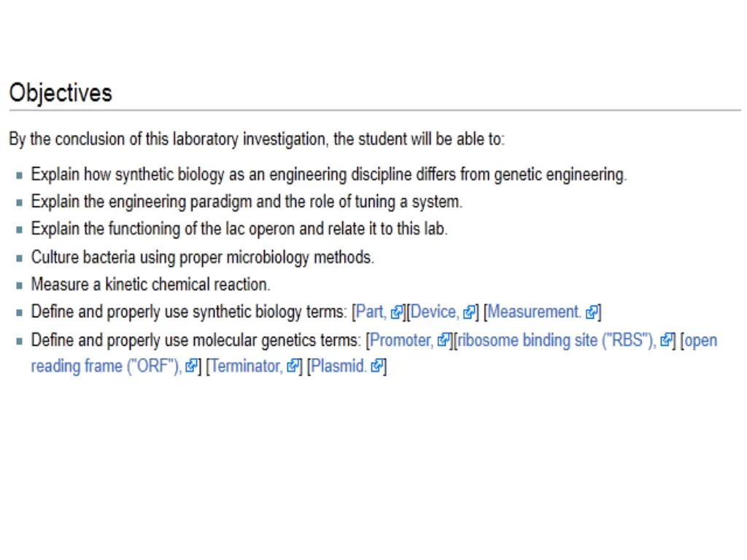Image resolution: width=747 pixels, height=560 pixels.
Task: Click the lac operon objective text
Action: (239, 229)
